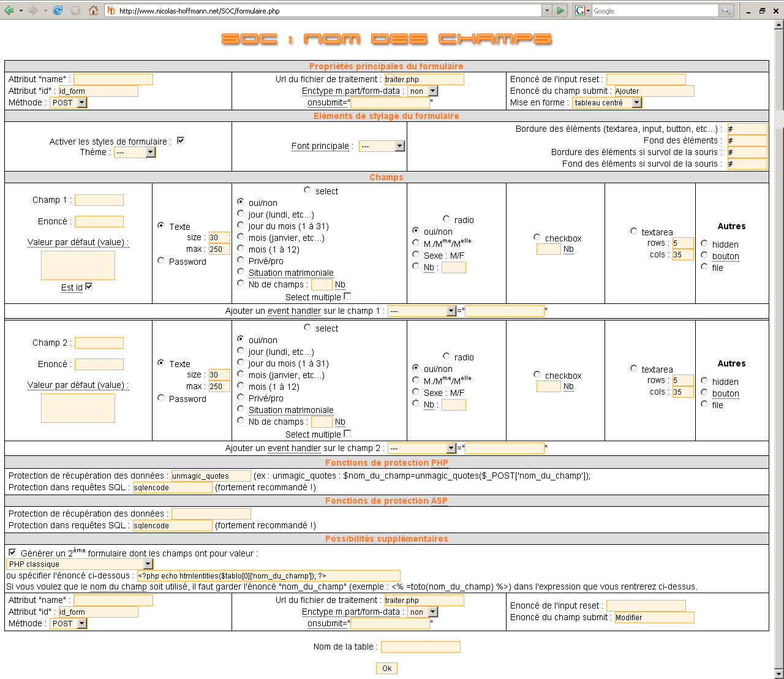
Task: Click the Ok submit button
Action: pyautogui.click(x=386, y=668)
